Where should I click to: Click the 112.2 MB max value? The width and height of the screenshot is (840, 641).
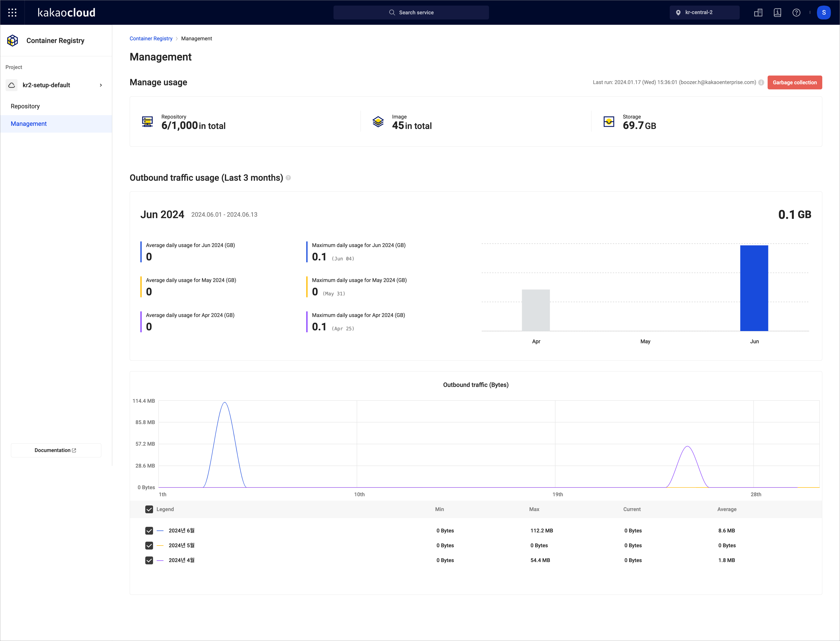tap(542, 531)
